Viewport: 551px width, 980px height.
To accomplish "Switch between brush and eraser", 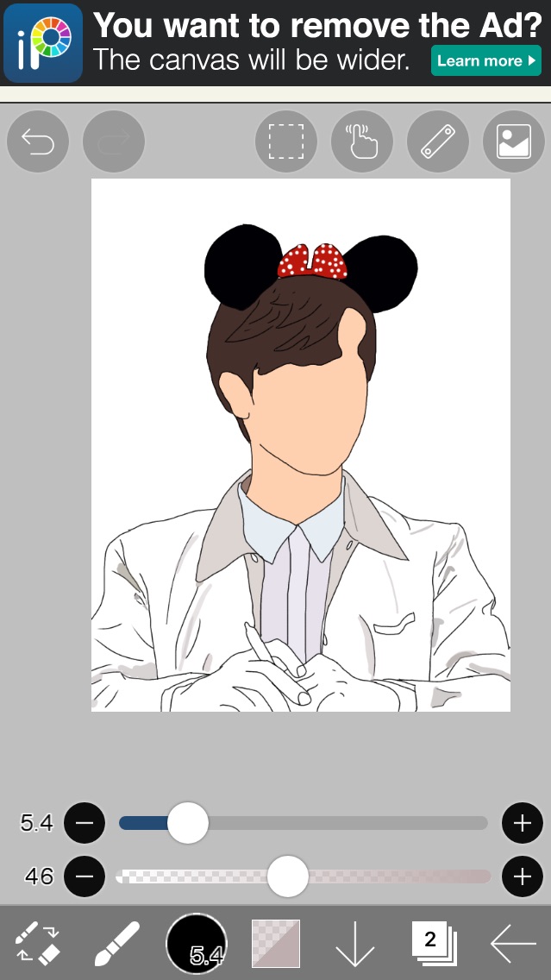I will click(x=37, y=943).
